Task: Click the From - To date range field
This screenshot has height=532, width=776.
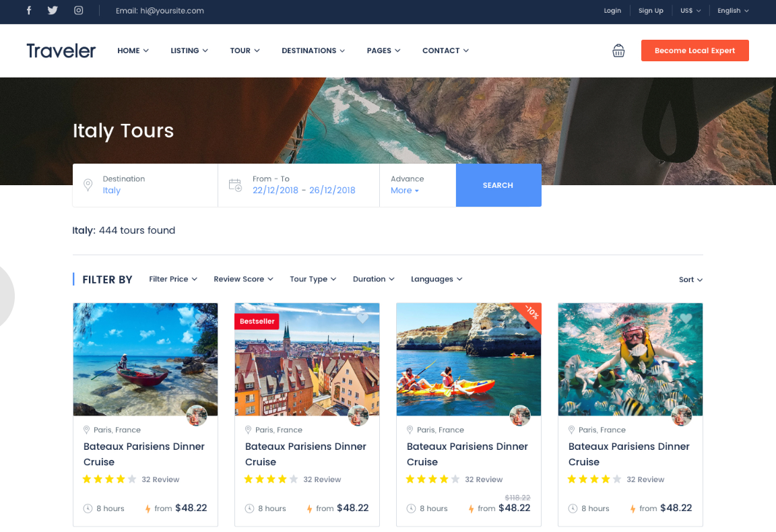Action: 304,185
